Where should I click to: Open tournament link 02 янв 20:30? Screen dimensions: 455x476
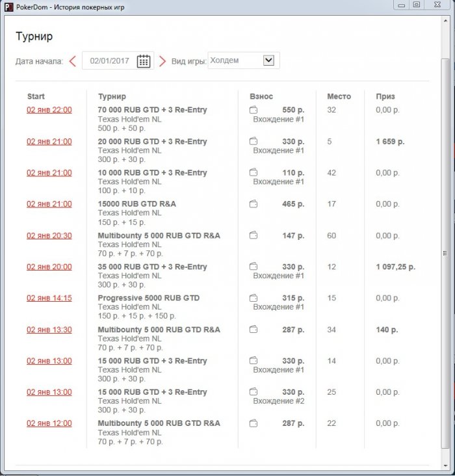[49, 235]
